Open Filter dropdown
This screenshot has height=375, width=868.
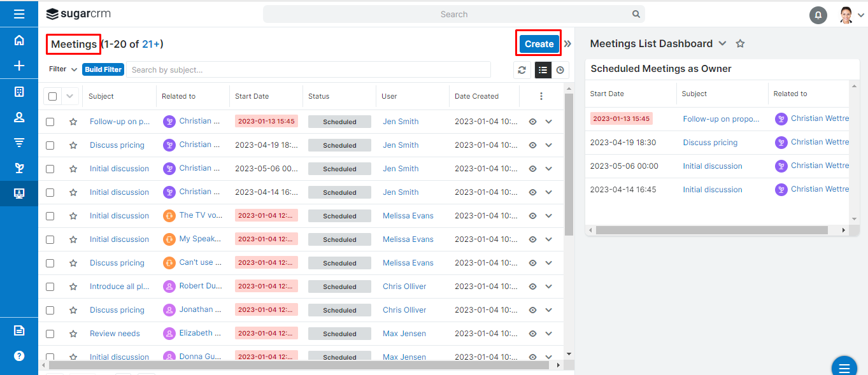(63, 69)
